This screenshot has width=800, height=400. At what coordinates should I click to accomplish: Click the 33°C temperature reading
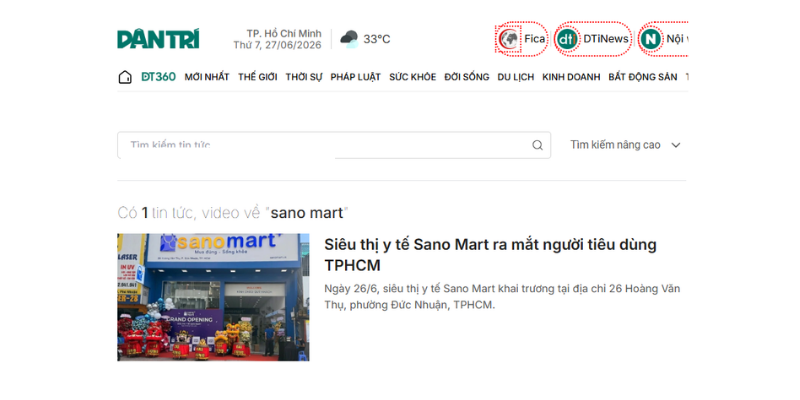pyautogui.click(x=377, y=39)
